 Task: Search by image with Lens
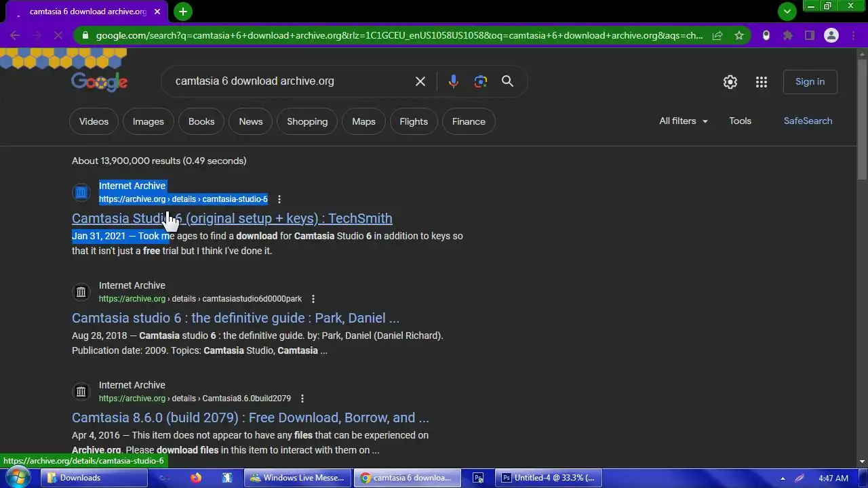(x=481, y=81)
